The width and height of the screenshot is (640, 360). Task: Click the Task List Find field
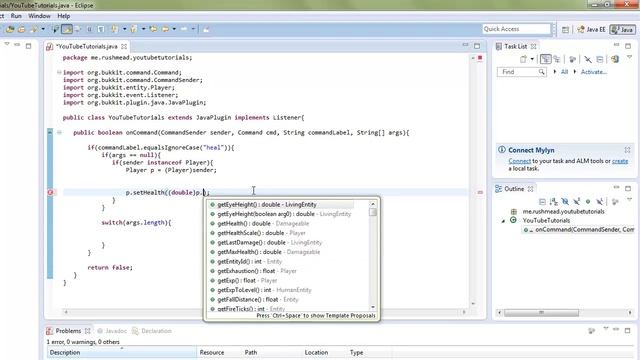(522, 72)
